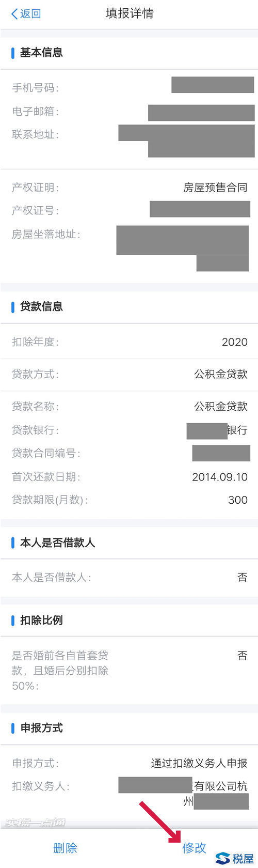Tap the 贷款期限 300 value
258x868 pixels.
coord(238,500)
